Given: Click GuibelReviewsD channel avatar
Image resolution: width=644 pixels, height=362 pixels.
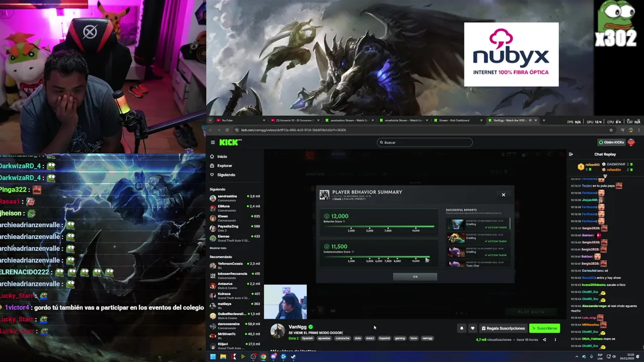Looking at the screenshot, I should pos(213,316).
